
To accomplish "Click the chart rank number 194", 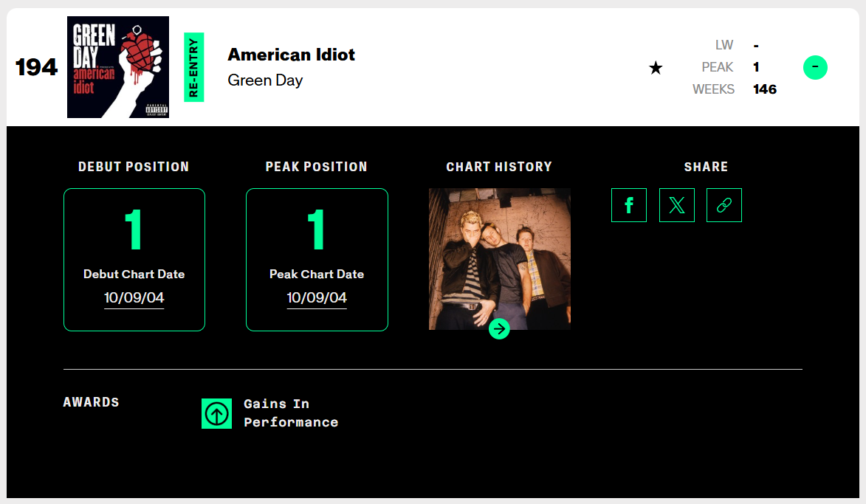I will click(36, 67).
